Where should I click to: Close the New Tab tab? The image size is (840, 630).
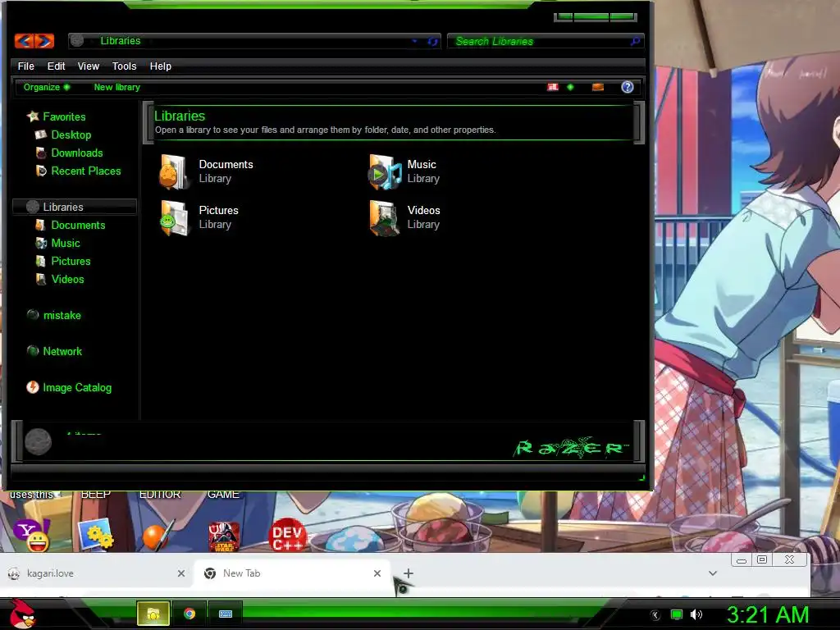pyautogui.click(x=377, y=573)
